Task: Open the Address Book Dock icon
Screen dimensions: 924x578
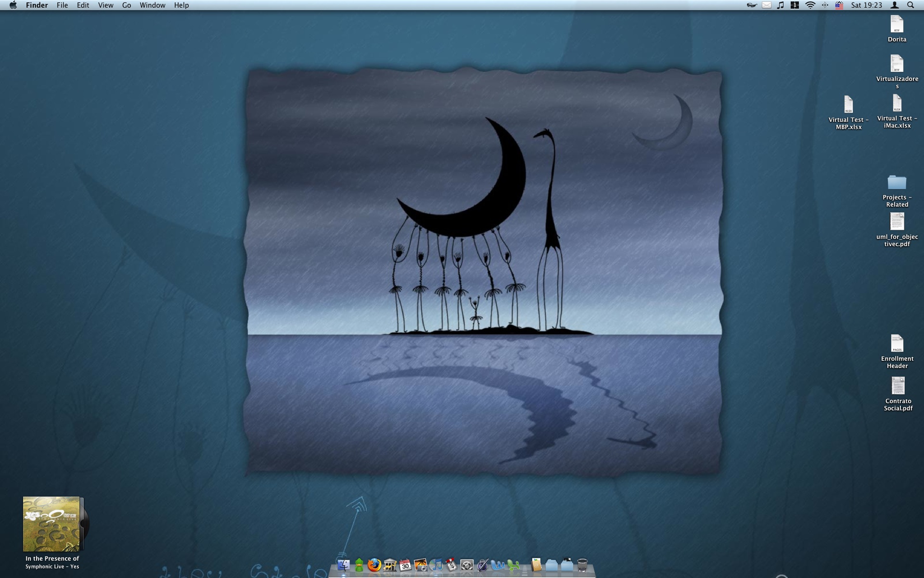Action: tap(536, 565)
